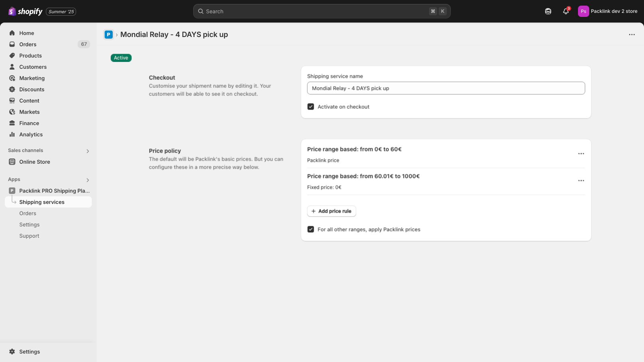This screenshot has height=362, width=644.
Task: Open the Sidekick assistant icon
Action: (x=548, y=11)
